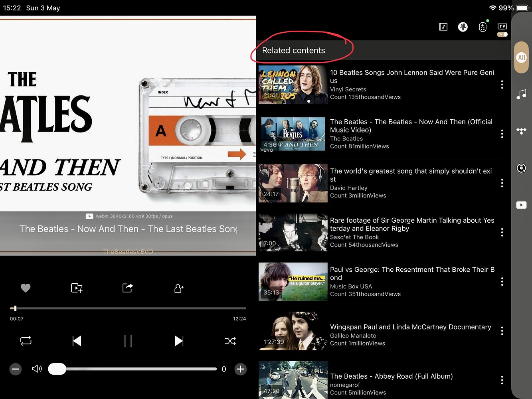Click the Lennon 'Called Them Genius' thumbnail
Screen dimensions: 532x399
coord(293,85)
